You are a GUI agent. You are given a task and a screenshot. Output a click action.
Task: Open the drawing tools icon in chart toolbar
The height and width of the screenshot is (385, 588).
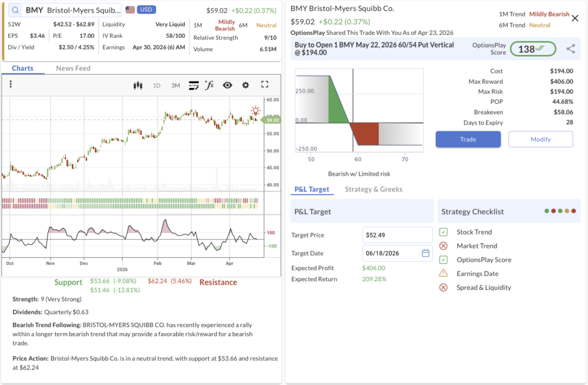[x=194, y=85]
